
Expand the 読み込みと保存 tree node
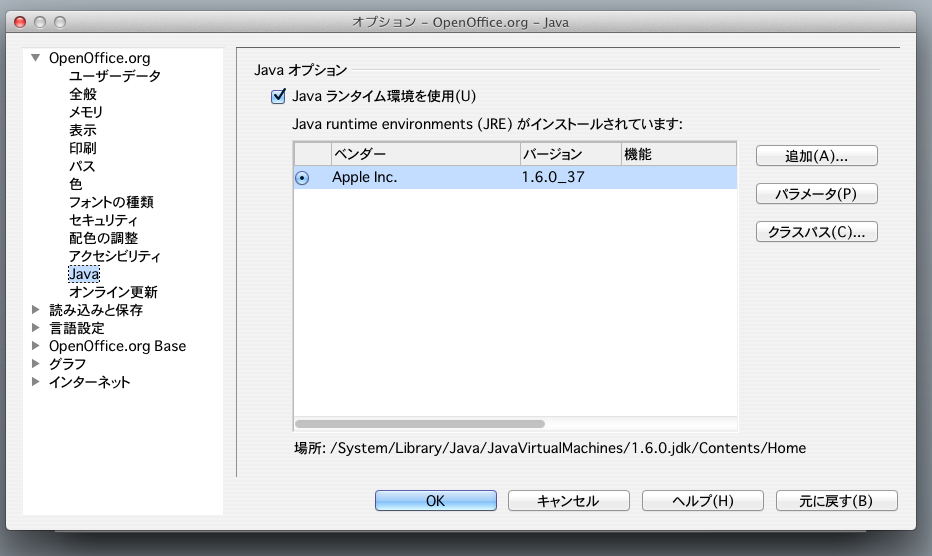click(x=36, y=310)
